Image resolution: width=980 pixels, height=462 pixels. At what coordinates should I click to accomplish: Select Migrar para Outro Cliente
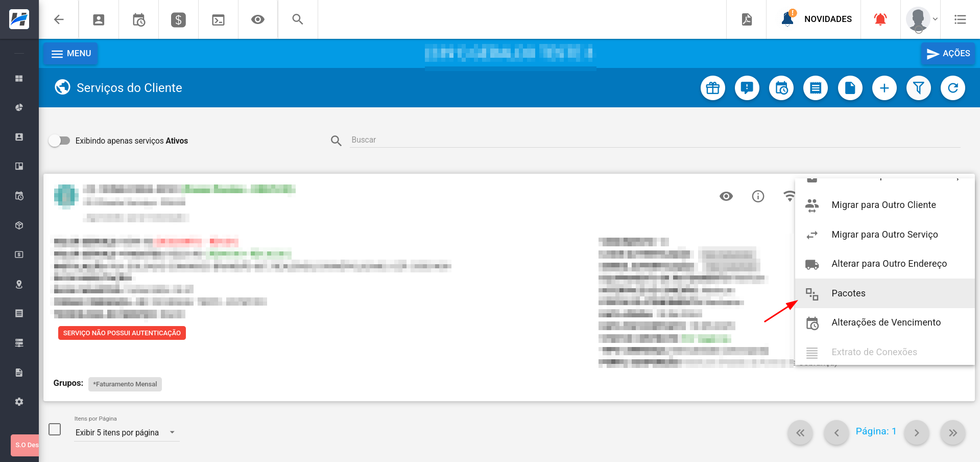click(885, 205)
